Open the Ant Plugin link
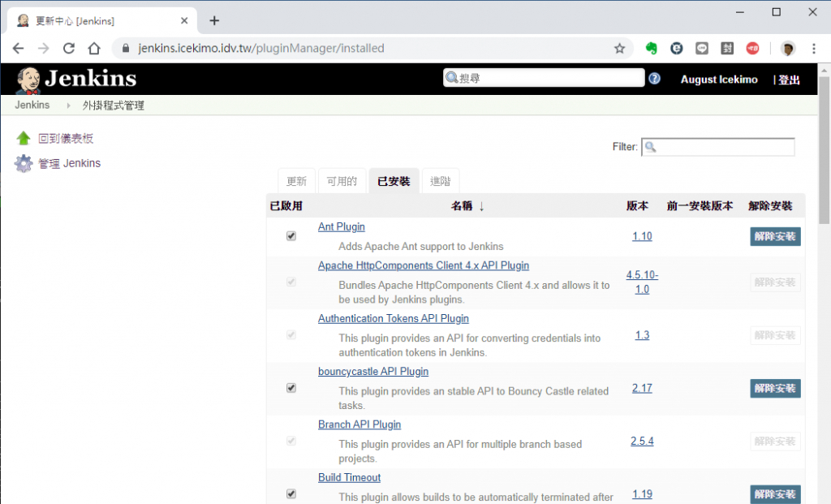831x504 pixels. click(342, 226)
